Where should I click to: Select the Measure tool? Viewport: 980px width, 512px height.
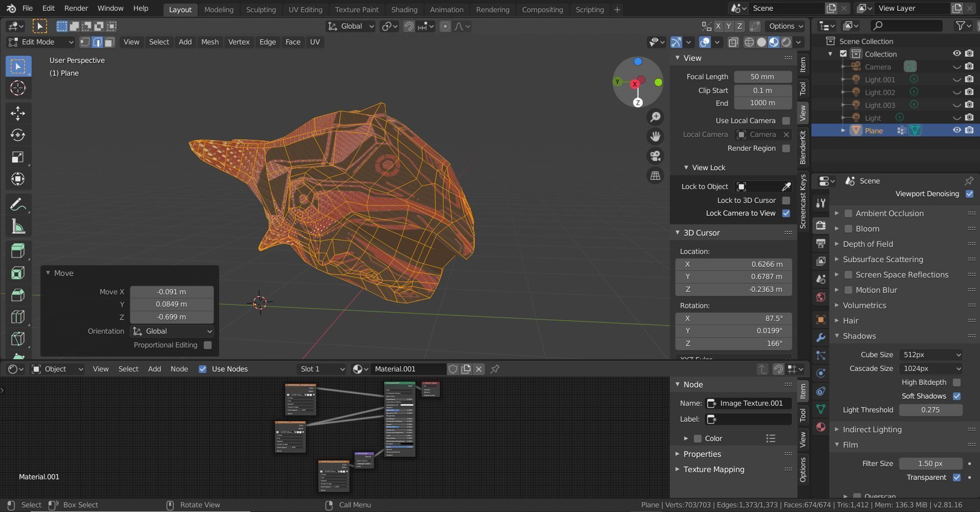(x=18, y=227)
